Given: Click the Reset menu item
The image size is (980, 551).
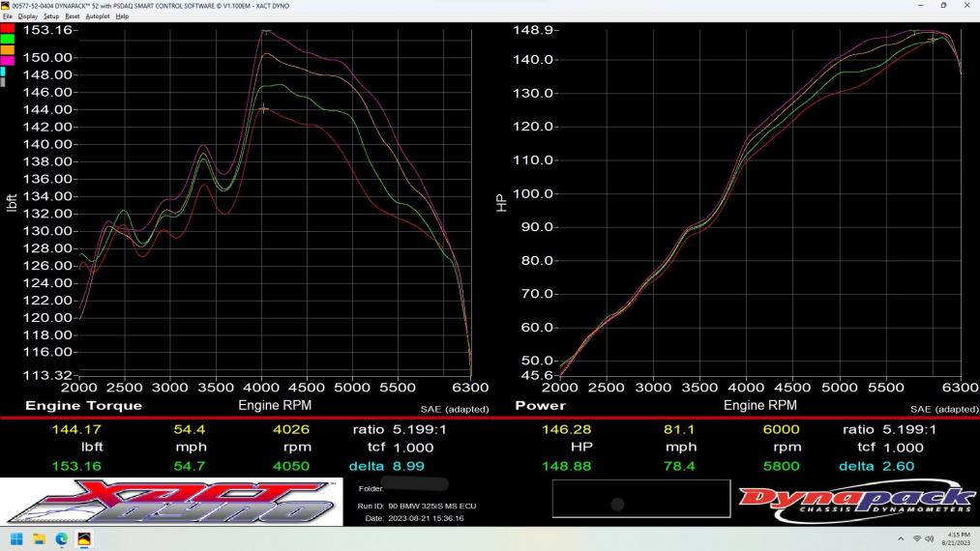Looking at the screenshot, I should click(73, 16).
